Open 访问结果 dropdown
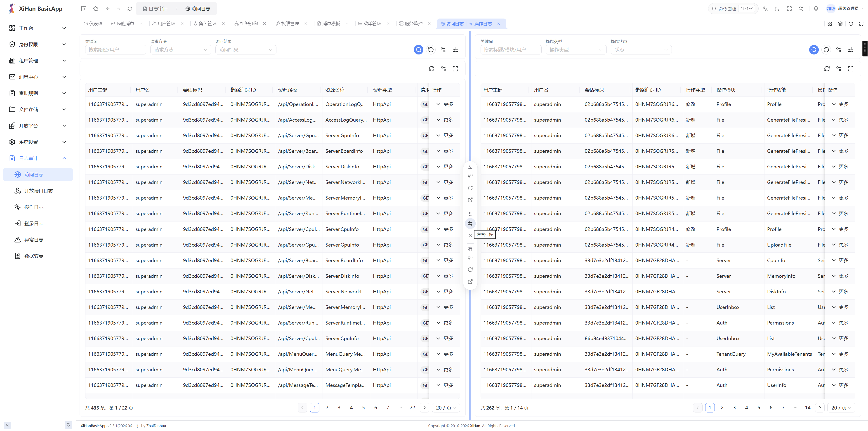The height and width of the screenshot is (431, 868). click(246, 50)
